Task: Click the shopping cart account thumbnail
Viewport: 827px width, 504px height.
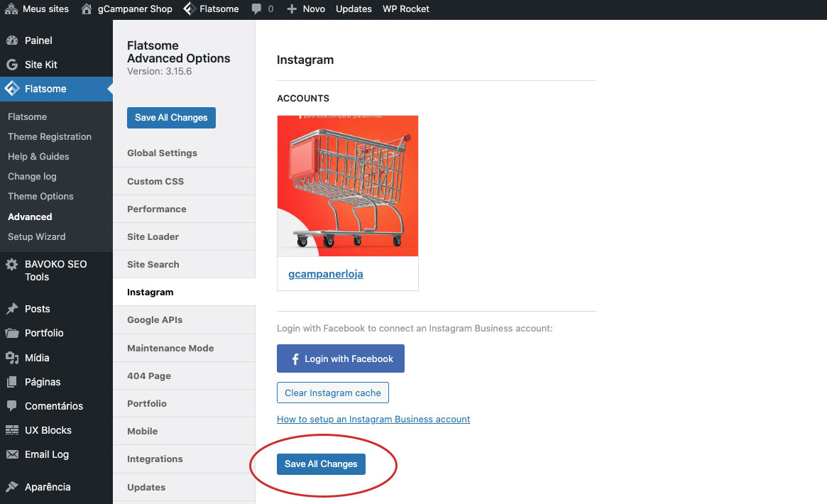Action: click(x=348, y=186)
